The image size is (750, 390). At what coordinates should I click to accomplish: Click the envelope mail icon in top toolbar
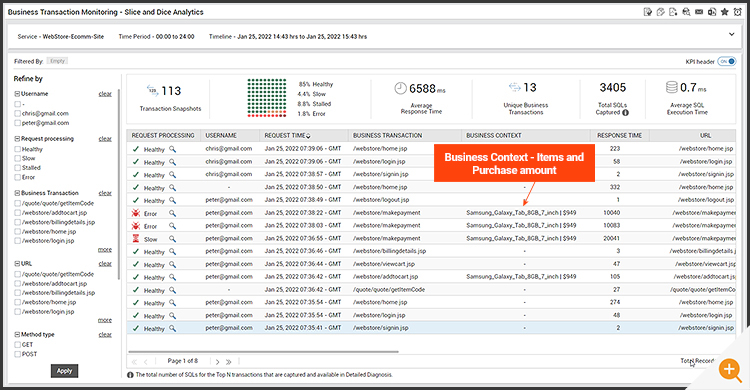tap(699, 12)
